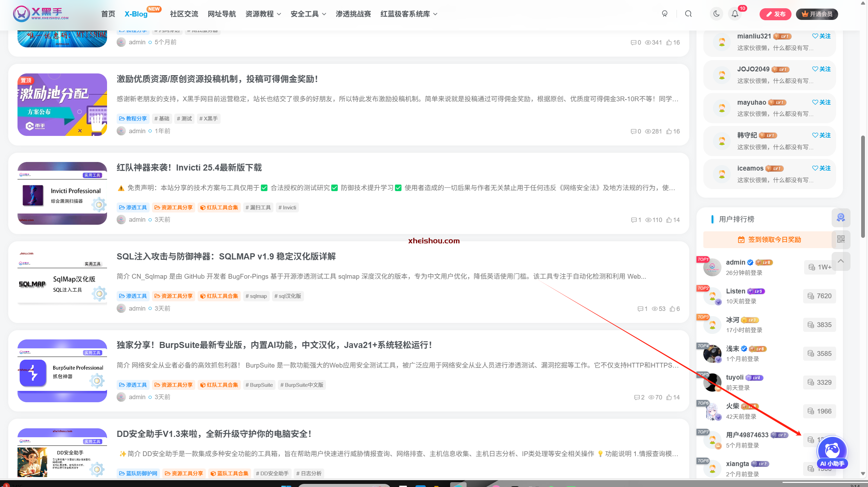Open the BurpSuite专业版 post title
Screen dimensions: 868x487
pyautogui.click(x=274, y=345)
